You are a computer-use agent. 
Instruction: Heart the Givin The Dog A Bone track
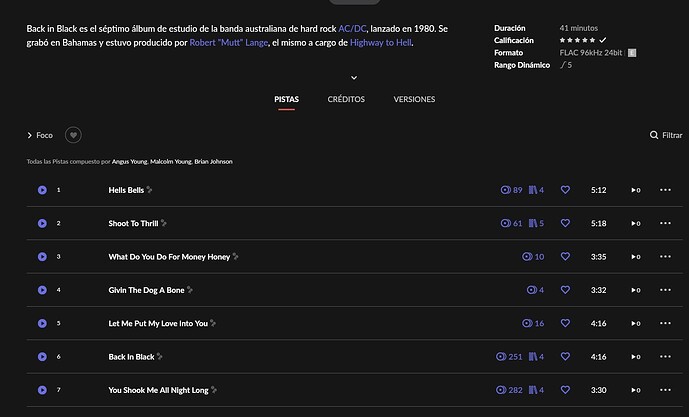(566, 290)
